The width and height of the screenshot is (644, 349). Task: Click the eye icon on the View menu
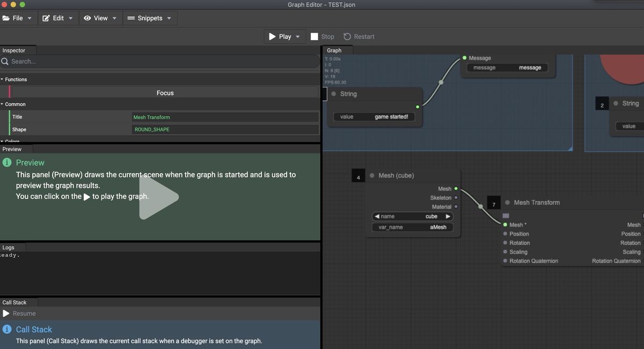87,18
